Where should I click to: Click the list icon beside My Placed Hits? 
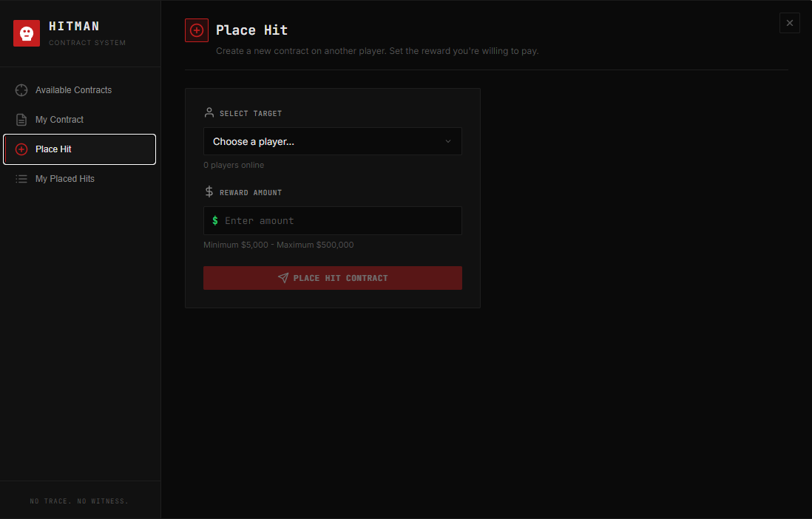coord(21,179)
